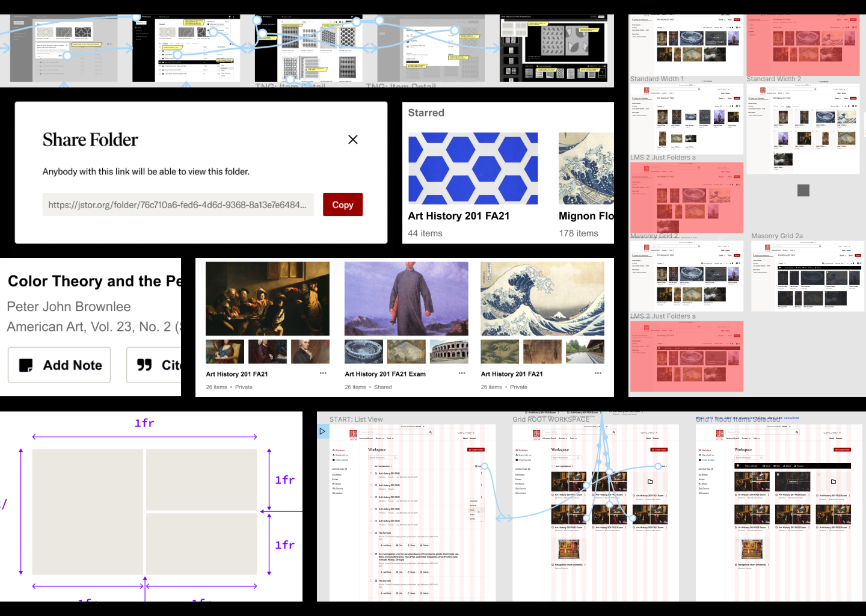Select the 'Peter John Brownlee' author text
This screenshot has height=616, width=866.
point(69,307)
